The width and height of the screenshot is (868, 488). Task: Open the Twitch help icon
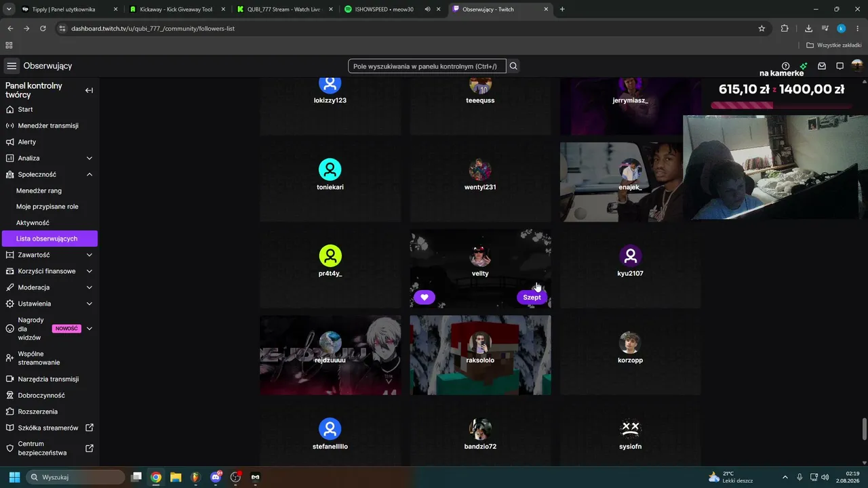pyautogui.click(x=785, y=66)
